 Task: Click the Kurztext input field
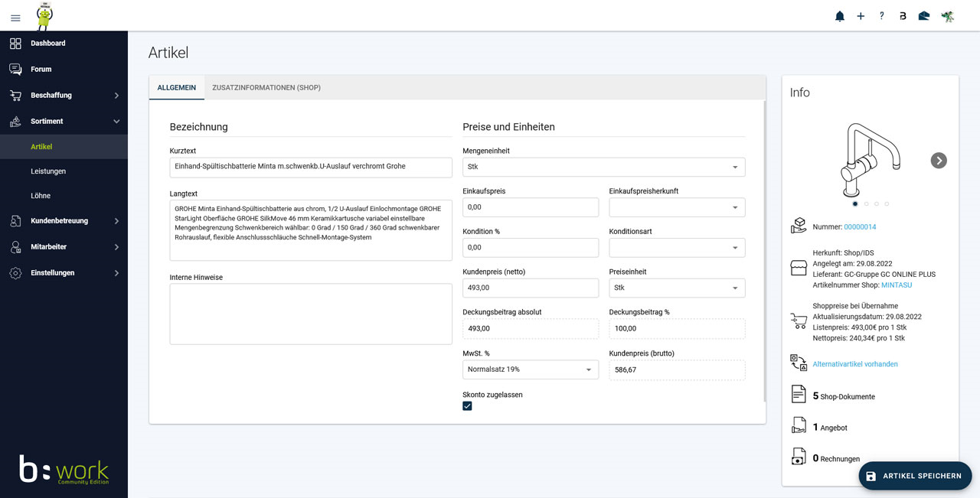pyautogui.click(x=311, y=167)
